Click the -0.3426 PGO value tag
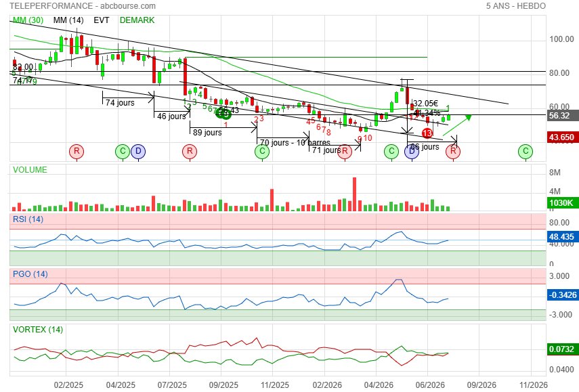The height and width of the screenshot is (392, 579). pyautogui.click(x=562, y=295)
